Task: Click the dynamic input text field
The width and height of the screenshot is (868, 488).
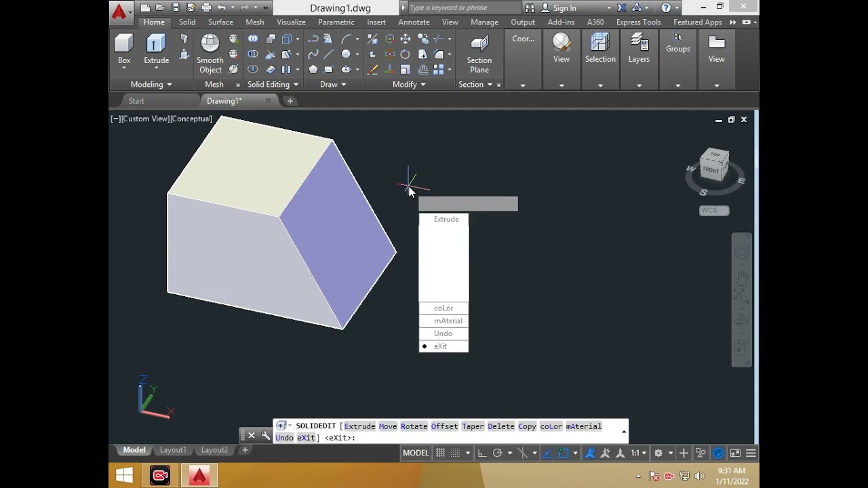Action: (468, 204)
